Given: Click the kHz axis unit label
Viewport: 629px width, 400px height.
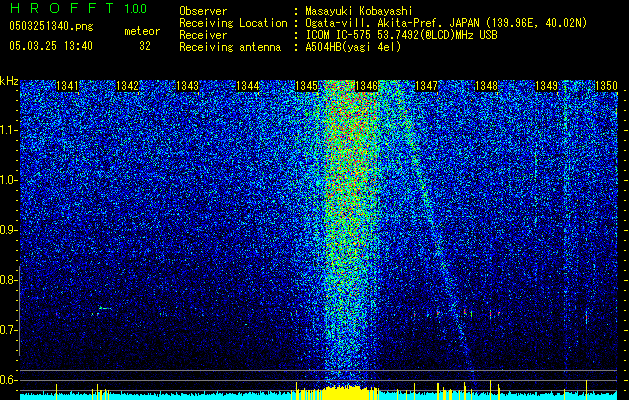Looking at the screenshot, I should (x=9, y=81).
